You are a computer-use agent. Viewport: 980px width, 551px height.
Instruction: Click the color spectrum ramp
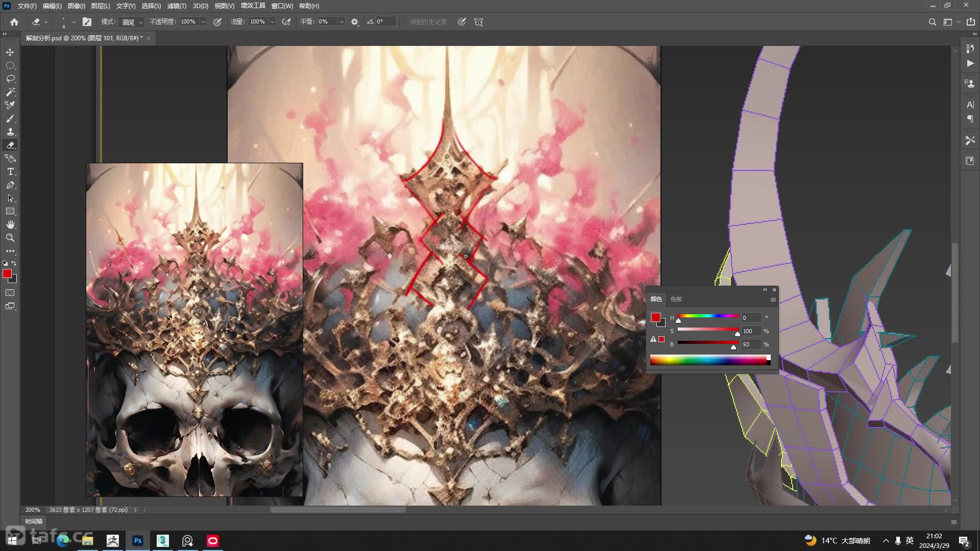tap(710, 360)
